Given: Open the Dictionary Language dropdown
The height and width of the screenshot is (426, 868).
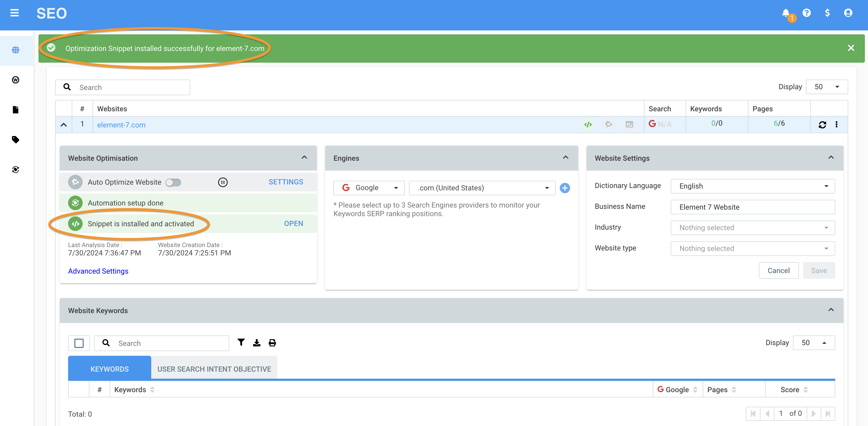Looking at the screenshot, I should pyautogui.click(x=752, y=186).
